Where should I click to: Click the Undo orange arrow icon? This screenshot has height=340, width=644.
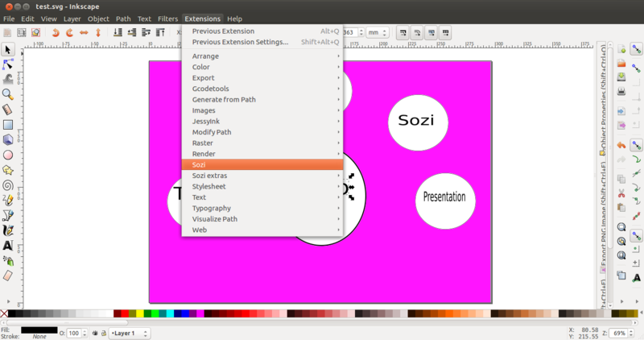(x=621, y=145)
